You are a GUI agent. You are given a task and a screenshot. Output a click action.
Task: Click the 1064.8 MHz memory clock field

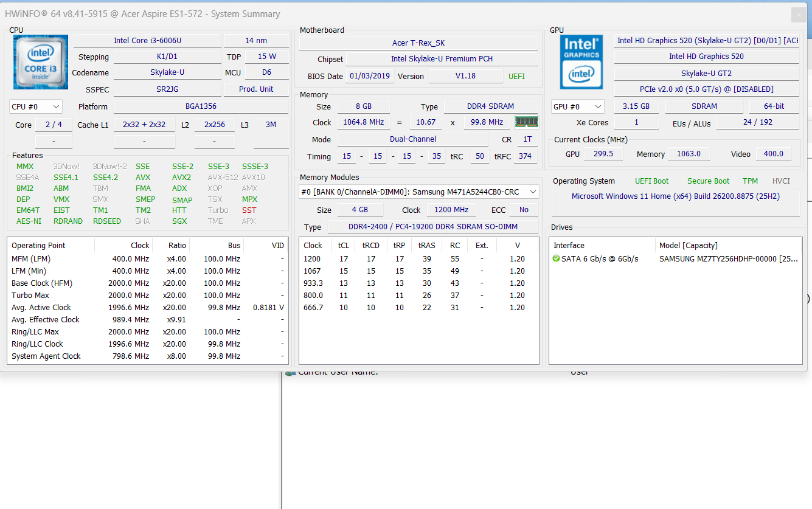pos(364,122)
